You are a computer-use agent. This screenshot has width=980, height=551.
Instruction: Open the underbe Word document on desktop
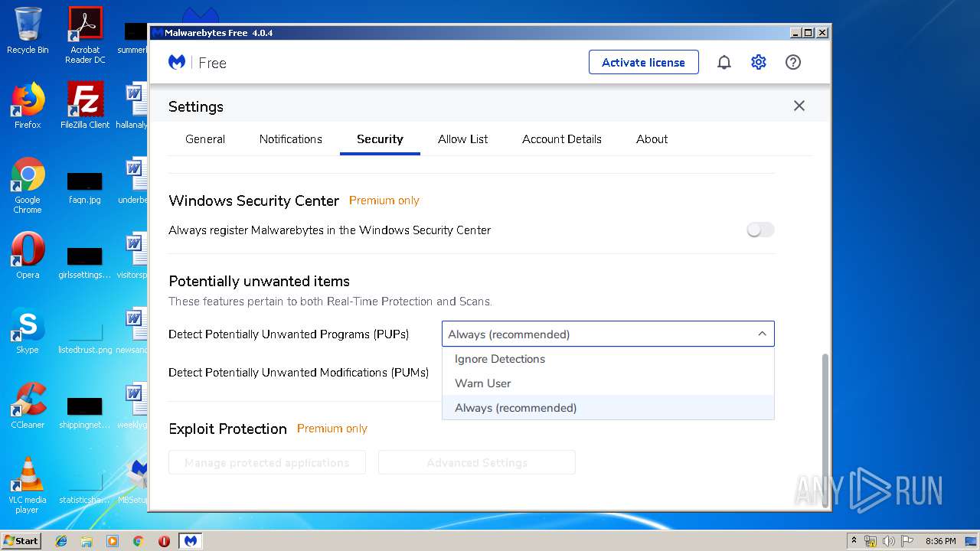pos(133,180)
